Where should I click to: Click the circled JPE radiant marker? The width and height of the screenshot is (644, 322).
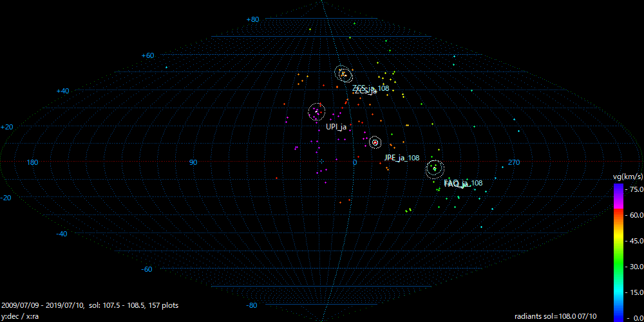(375, 142)
